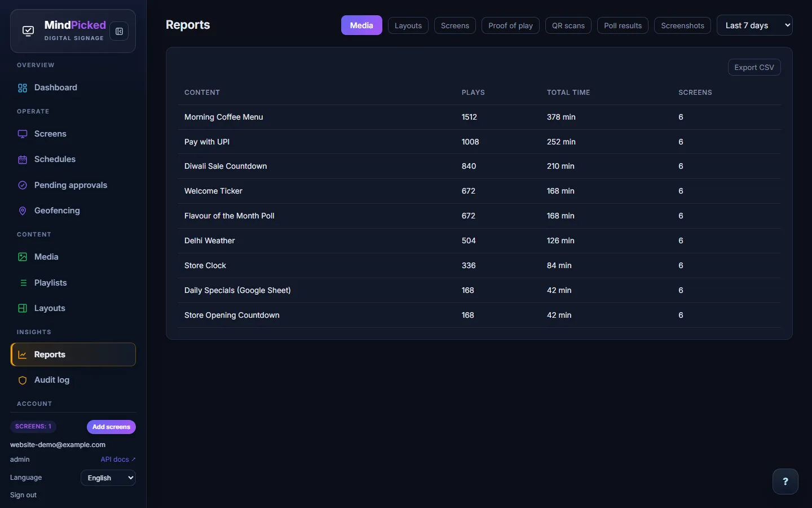This screenshot has width=812, height=508.
Task: Click the Pending approvals checkmark icon
Action: point(23,185)
